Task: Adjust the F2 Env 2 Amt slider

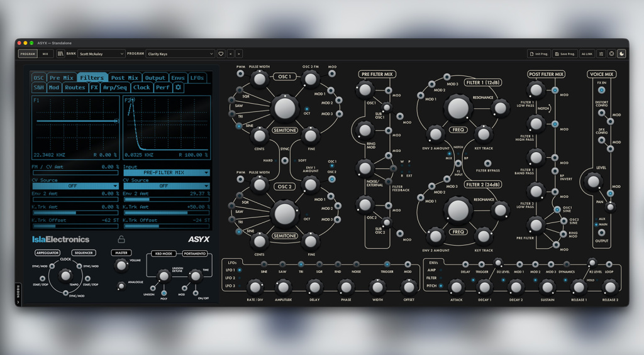Action: click(166, 199)
